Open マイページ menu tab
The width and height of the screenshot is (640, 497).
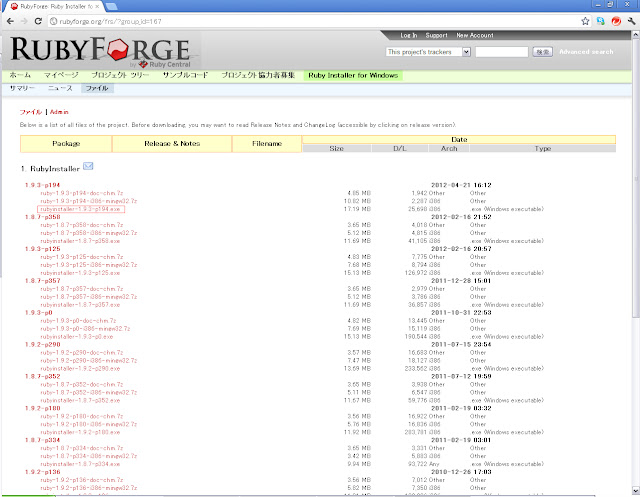tap(61, 75)
